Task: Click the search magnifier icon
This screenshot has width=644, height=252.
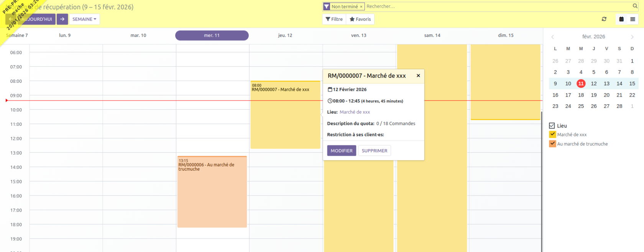Action: tap(635, 6)
